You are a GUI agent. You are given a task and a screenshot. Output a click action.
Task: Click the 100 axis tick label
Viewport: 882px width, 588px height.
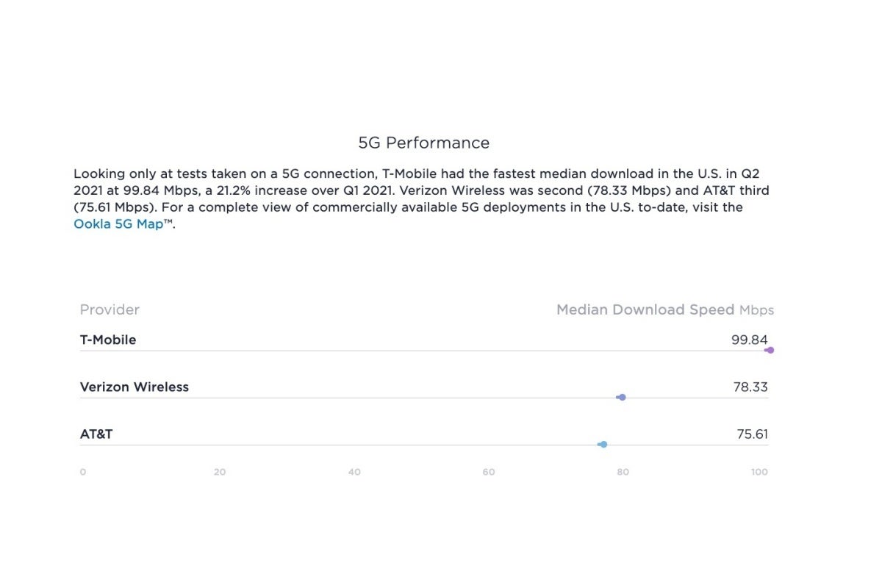pos(759,472)
